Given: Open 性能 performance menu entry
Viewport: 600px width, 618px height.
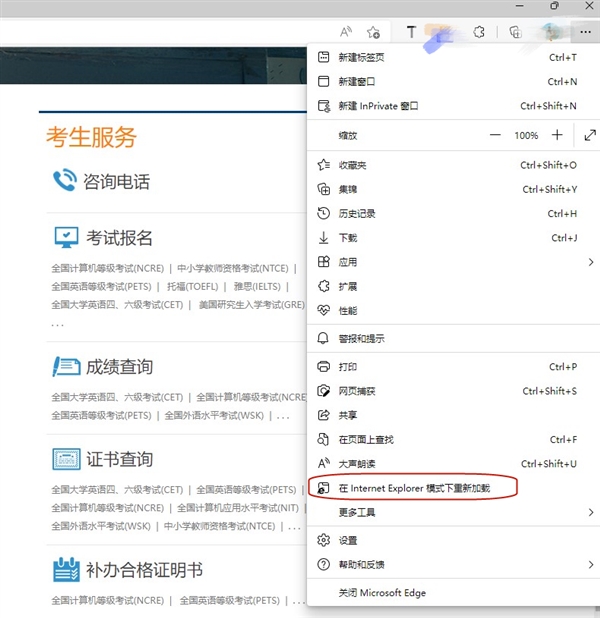Looking at the screenshot, I should pyautogui.click(x=453, y=311).
